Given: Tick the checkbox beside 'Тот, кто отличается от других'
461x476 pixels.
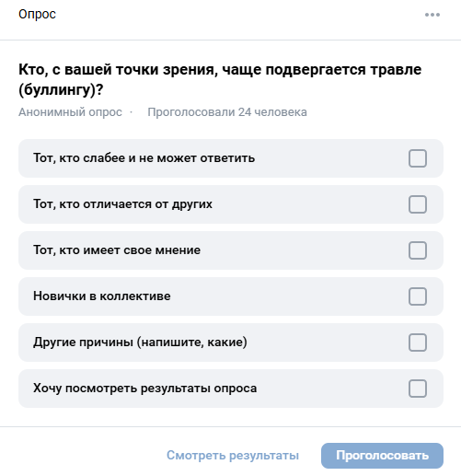Looking at the screenshot, I should pyautogui.click(x=418, y=204).
